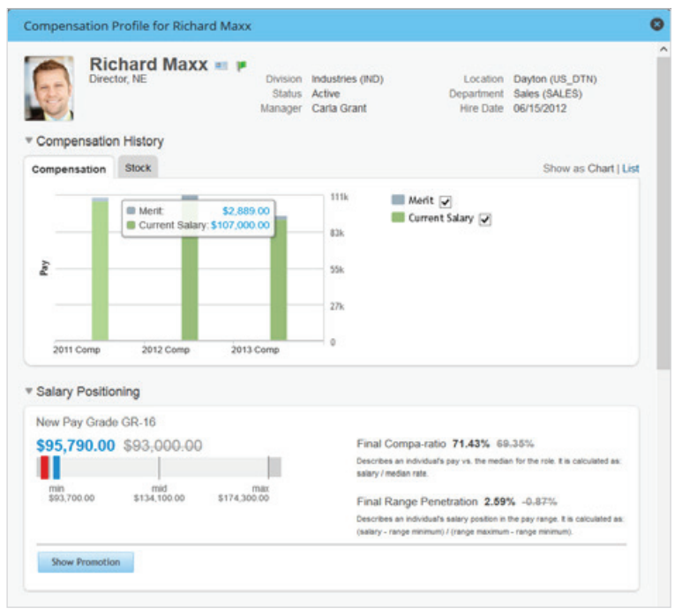Click Richard Maxx's profile photo

49,88
